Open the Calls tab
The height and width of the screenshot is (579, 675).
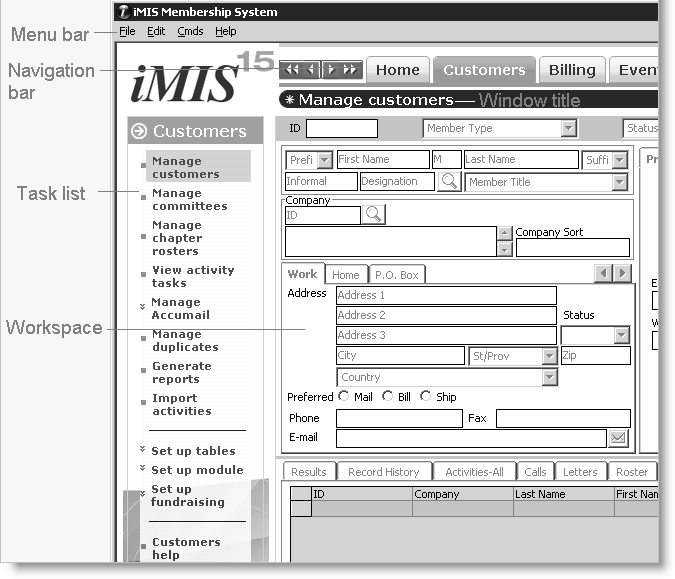[x=535, y=472]
